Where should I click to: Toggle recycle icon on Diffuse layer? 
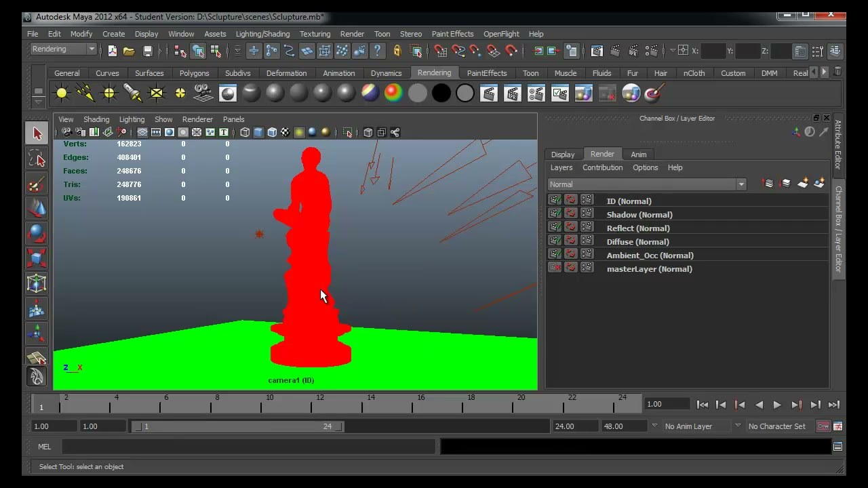(x=570, y=241)
